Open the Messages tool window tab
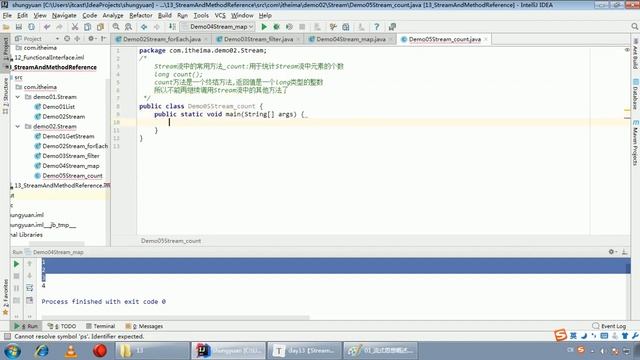 [144, 326]
